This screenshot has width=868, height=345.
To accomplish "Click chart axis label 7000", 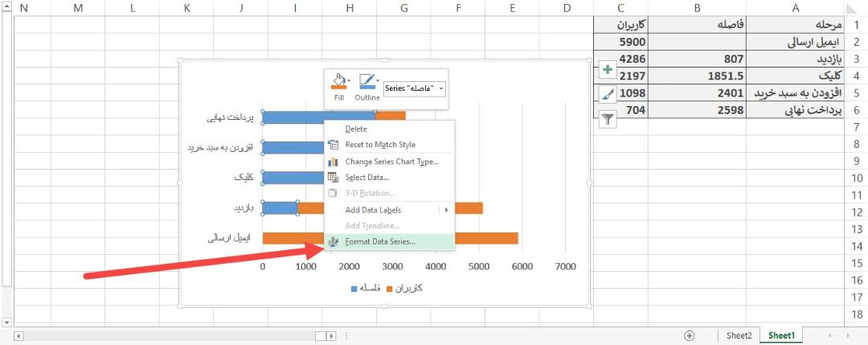I will [565, 267].
